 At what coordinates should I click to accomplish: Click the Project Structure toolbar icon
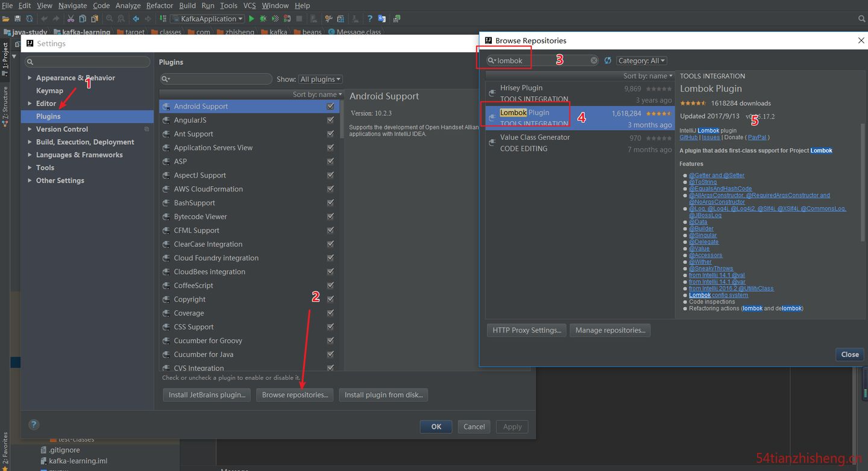tap(341, 19)
